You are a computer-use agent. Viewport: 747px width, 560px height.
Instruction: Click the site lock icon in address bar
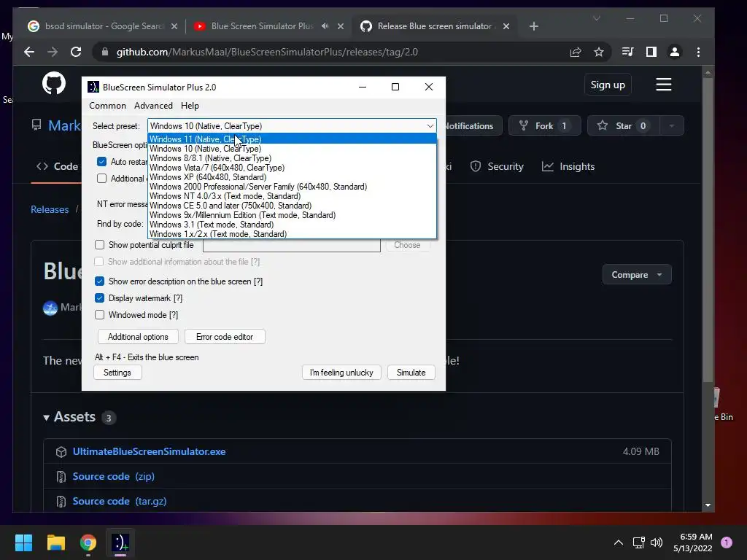pyautogui.click(x=105, y=52)
